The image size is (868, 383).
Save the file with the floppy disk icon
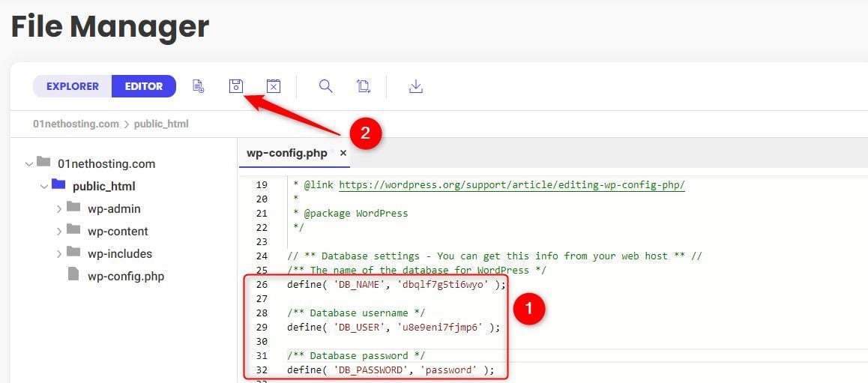tap(236, 86)
